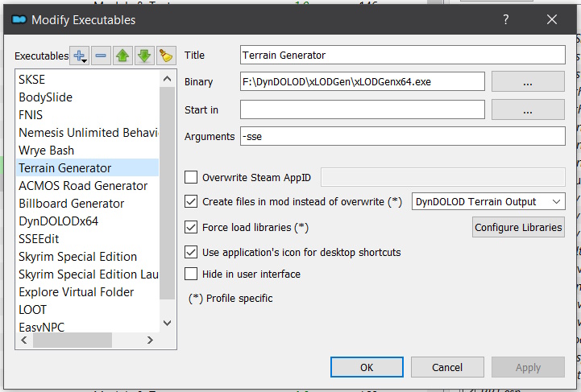This screenshot has height=392, width=581.
Task: Click horizontal scrollbar left arrow
Action: click(24, 340)
